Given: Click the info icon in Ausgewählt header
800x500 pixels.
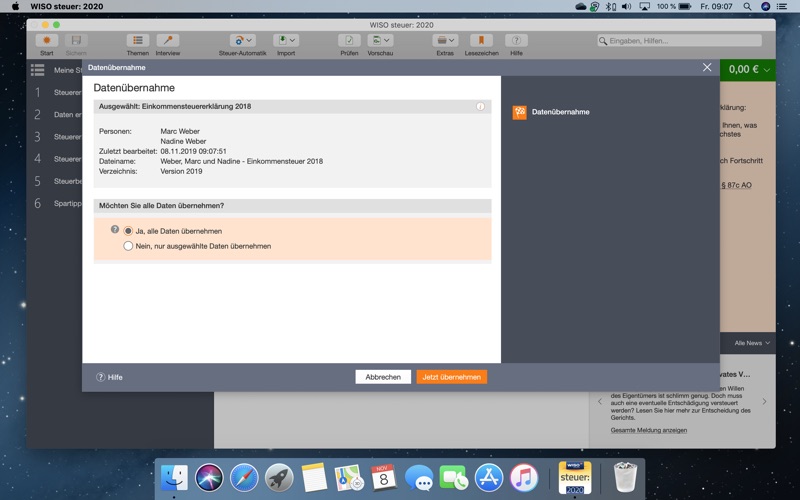Looking at the screenshot, I should pos(480,106).
